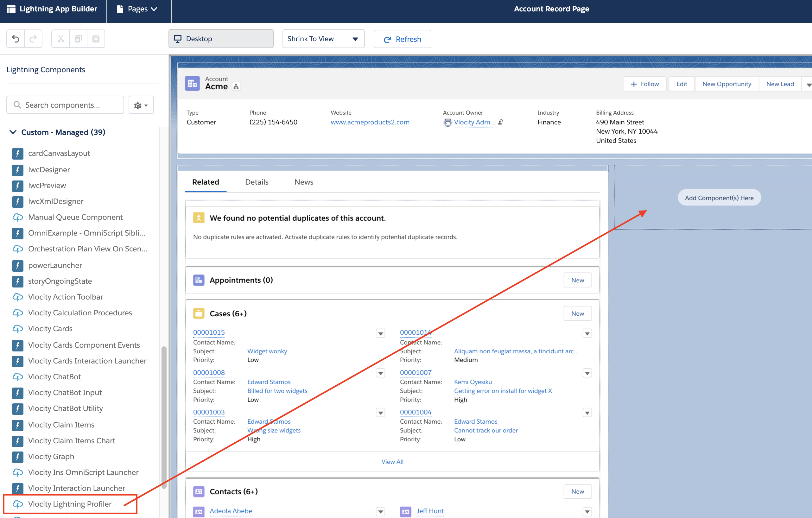The height and width of the screenshot is (518, 812).
Task: Open actions menu for case 00001014
Action: point(587,333)
